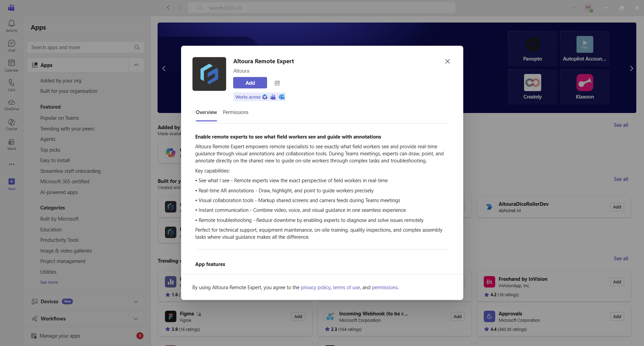Open the Chat section
Image resolution: width=644 pixels, height=346 pixels.
[11, 46]
